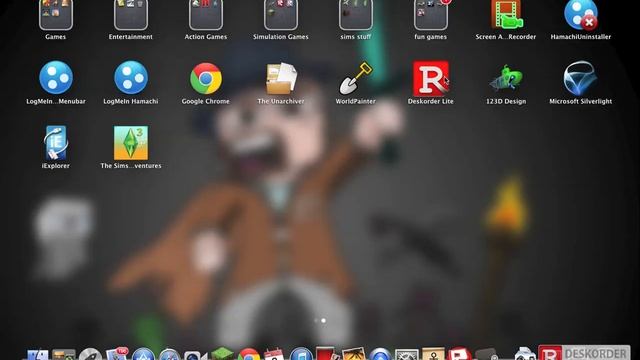Open the Action Games folder
Viewport: 640px width, 360px height.
tap(206, 15)
